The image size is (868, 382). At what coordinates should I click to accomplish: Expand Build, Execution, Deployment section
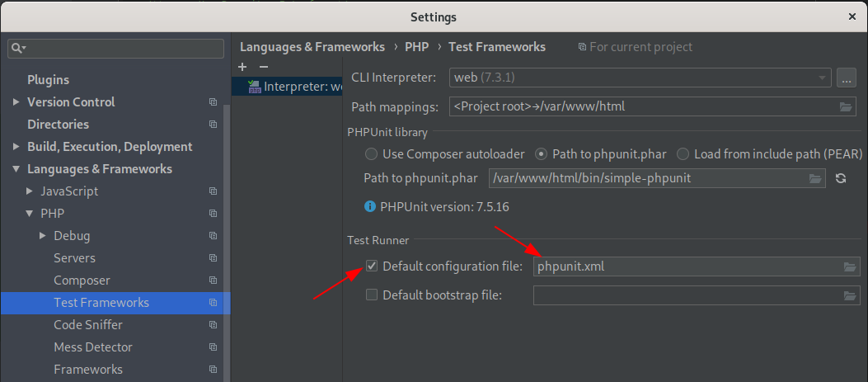pos(16,146)
